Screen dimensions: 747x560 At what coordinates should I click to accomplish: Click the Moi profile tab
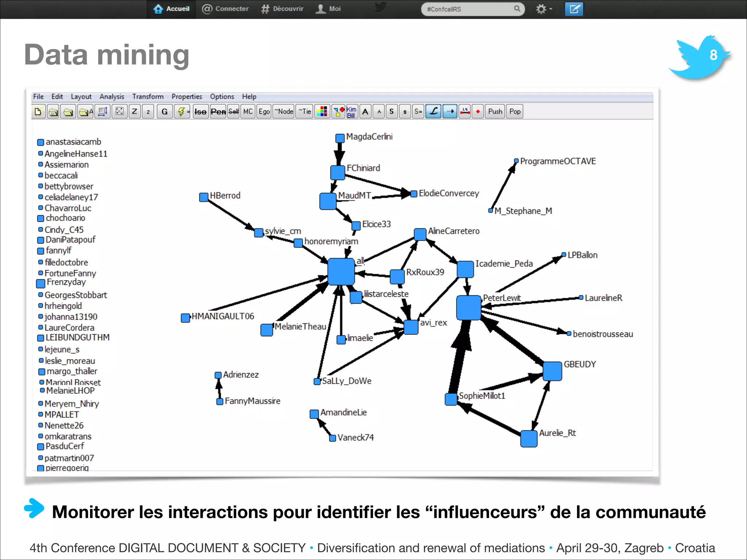pyautogui.click(x=328, y=9)
